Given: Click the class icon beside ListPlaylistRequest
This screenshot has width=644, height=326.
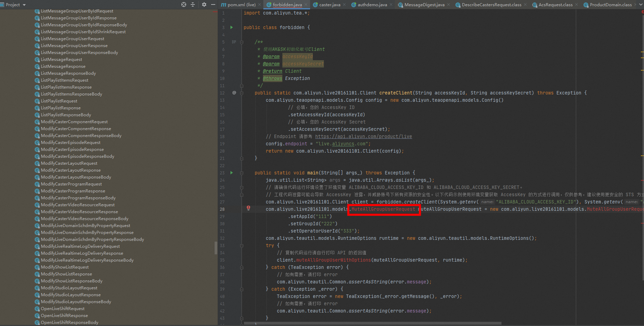Looking at the screenshot, I should [x=37, y=101].
